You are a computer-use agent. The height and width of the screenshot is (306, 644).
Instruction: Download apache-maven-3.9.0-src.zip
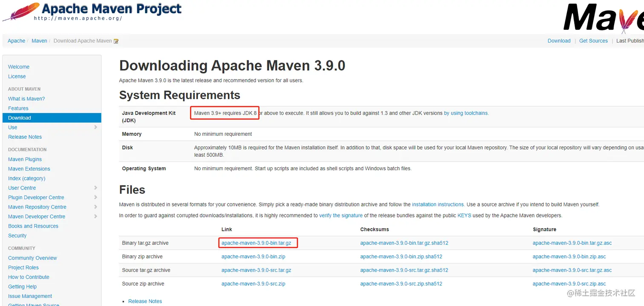[x=253, y=284]
